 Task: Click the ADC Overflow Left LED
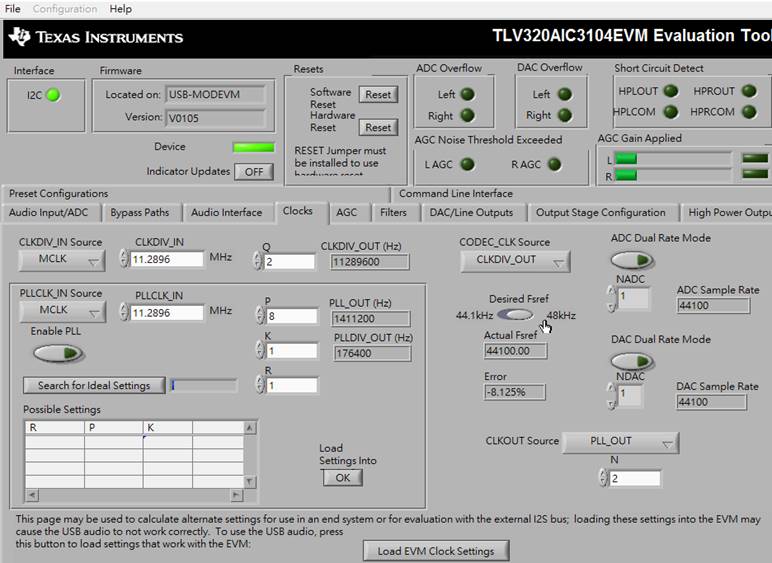pyautogui.click(x=467, y=94)
